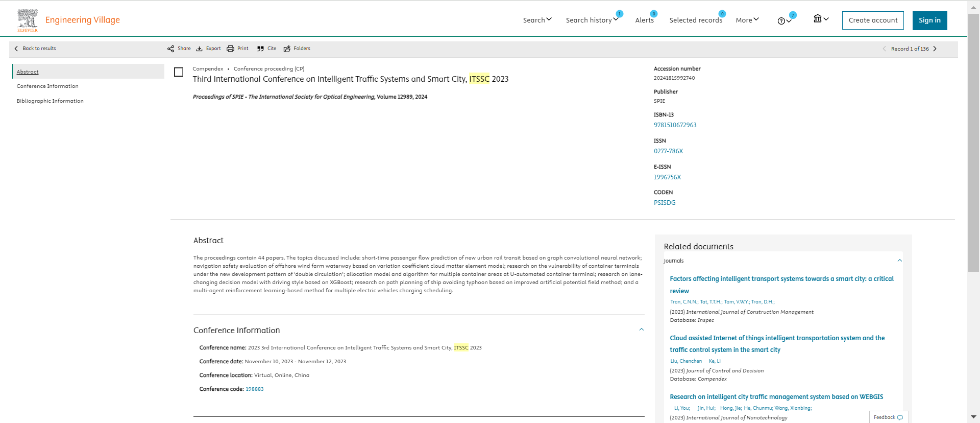The height and width of the screenshot is (423, 980).
Task: Open the help question-mark menu
Action: point(784,21)
